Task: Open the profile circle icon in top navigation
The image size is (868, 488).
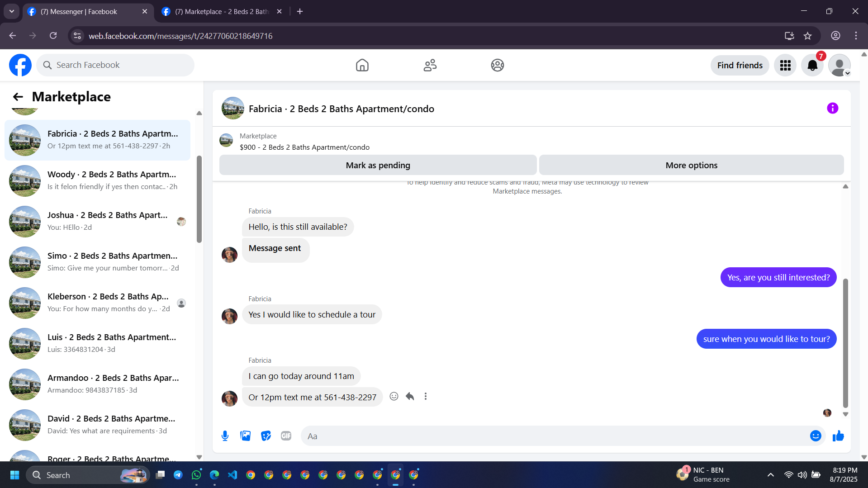Action: tap(497, 65)
